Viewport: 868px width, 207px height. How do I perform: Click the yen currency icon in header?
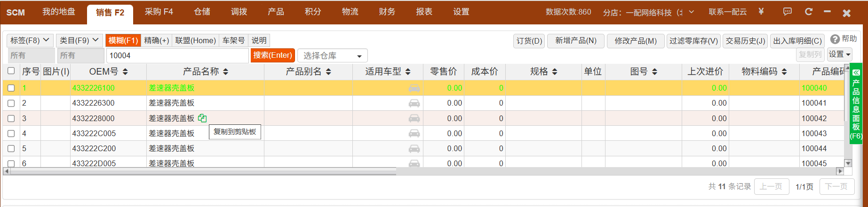(761, 12)
